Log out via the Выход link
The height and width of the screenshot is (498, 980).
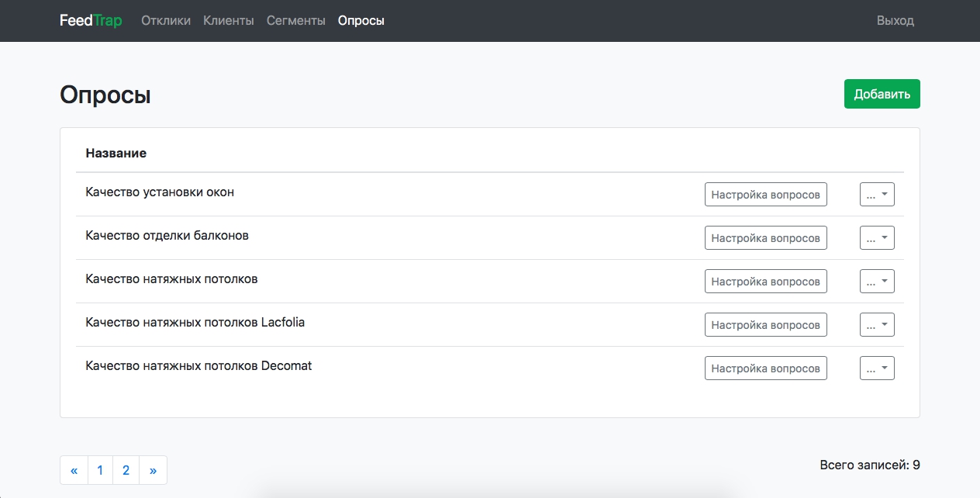[x=895, y=21]
